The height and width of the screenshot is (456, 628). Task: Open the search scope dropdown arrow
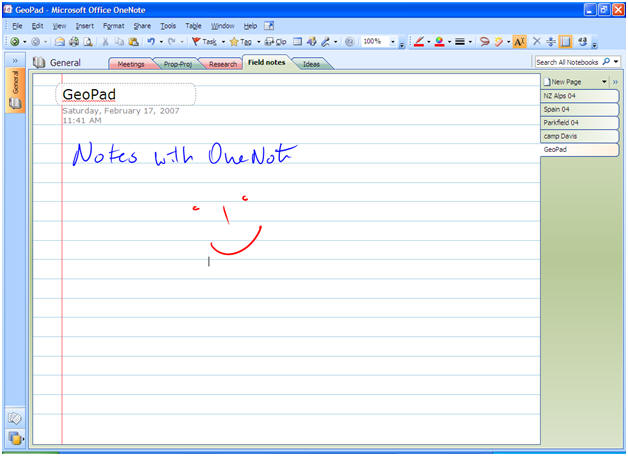616,62
